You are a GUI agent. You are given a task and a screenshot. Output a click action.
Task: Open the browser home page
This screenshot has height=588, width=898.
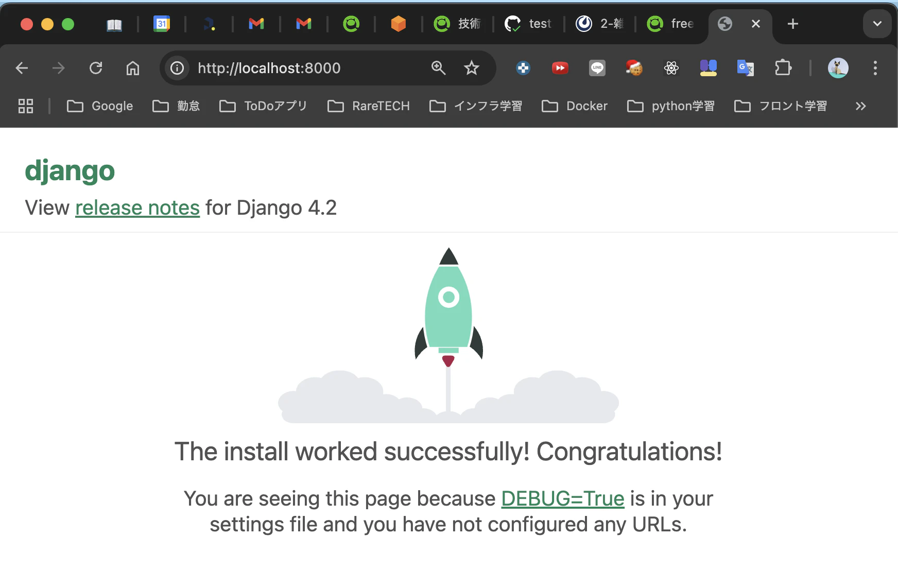(x=133, y=68)
